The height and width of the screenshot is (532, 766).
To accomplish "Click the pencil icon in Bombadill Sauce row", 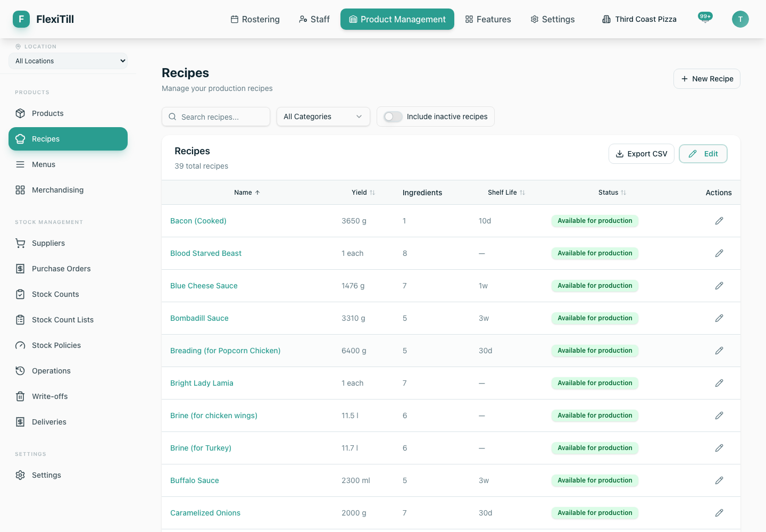I will tap(719, 318).
